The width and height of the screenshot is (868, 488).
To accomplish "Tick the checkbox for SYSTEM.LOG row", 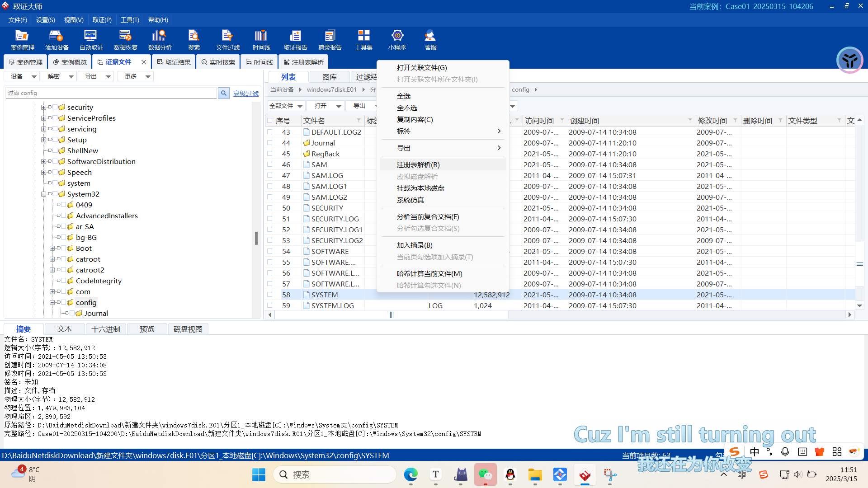I will pos(270,305).
